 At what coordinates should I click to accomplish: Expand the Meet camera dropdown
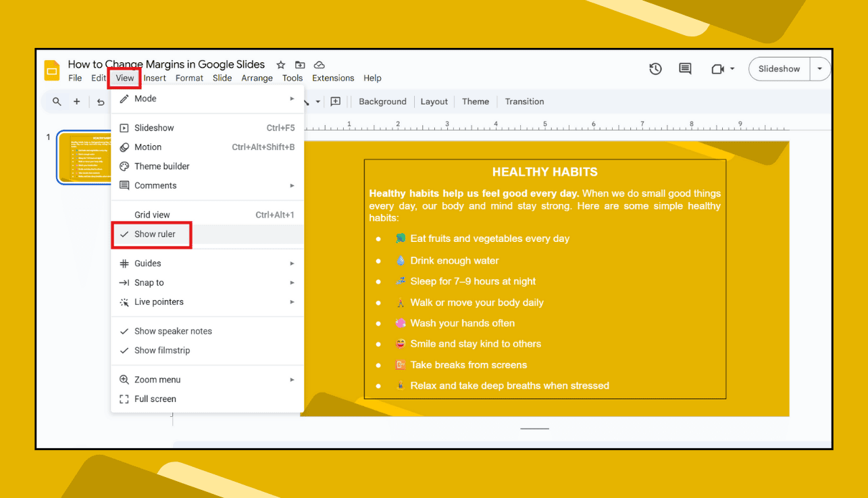(731, 68)
